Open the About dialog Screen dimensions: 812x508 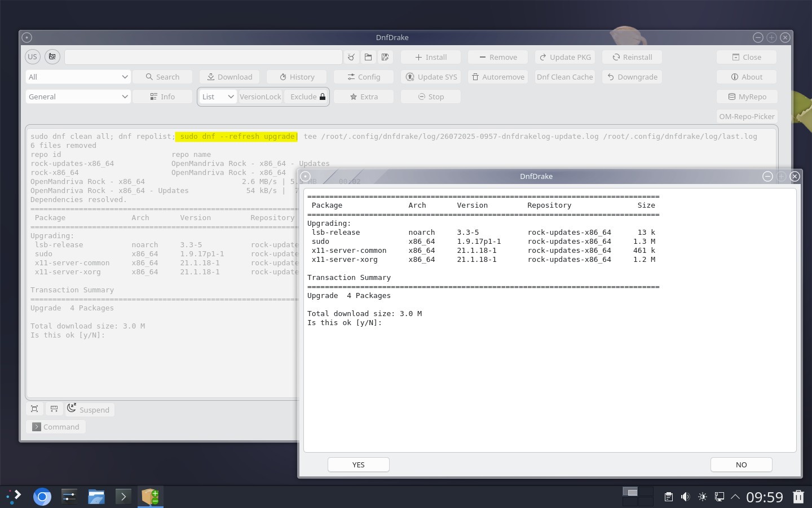tap(747, 77)
